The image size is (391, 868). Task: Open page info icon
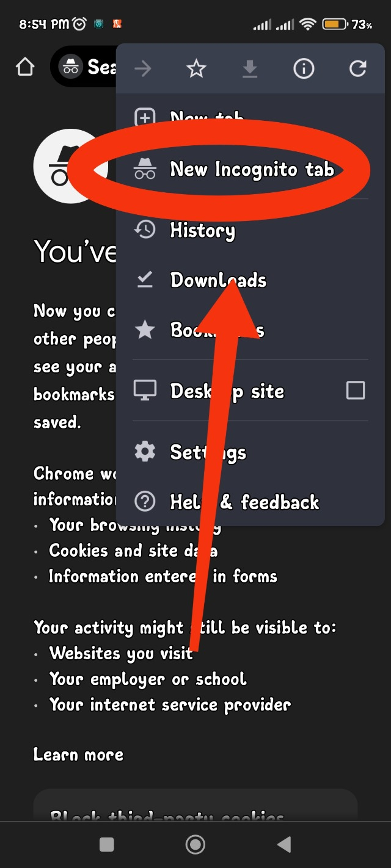pos(303,68)
